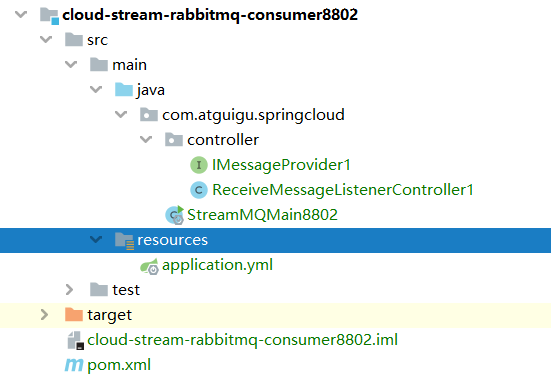Collapse the com.atguigu.springcloud package chevron
The image size is (551, 380).
[121, 115]
